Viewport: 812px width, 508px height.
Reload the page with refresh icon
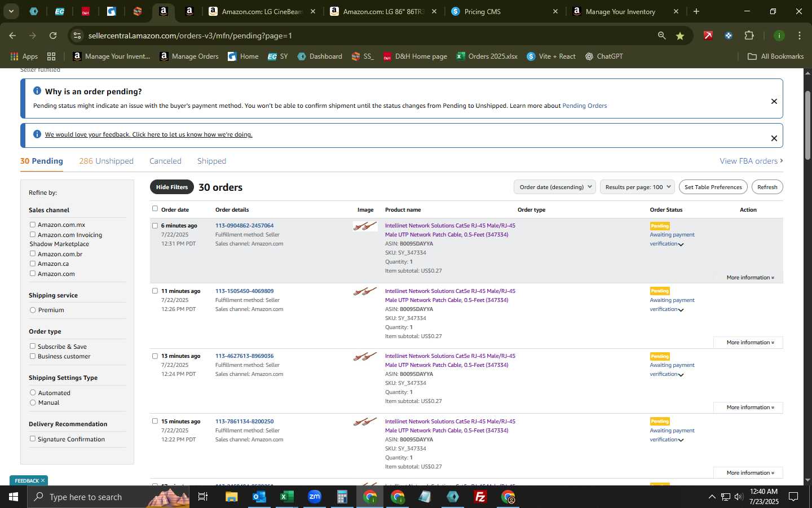(53, 36)
